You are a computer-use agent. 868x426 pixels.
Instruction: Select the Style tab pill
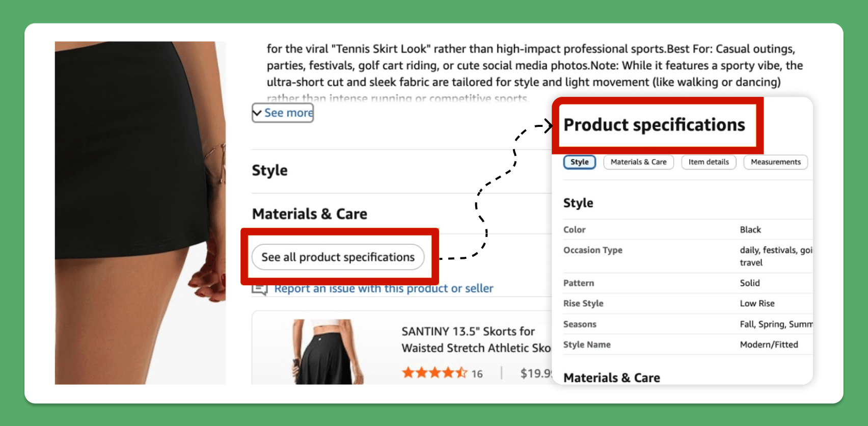[580, 162]
